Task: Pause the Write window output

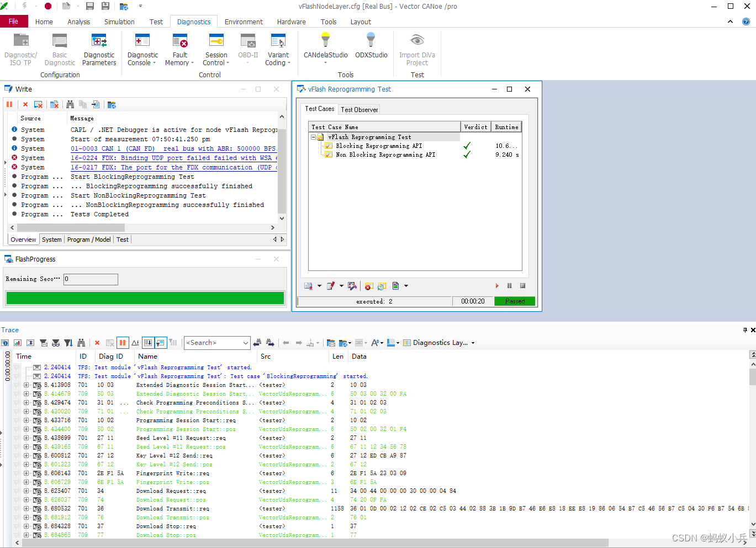Action: (x=9, y=104)
